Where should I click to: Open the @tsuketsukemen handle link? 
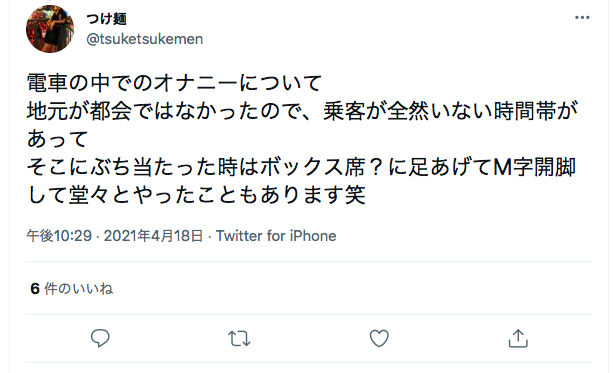[x=145, y=39]
